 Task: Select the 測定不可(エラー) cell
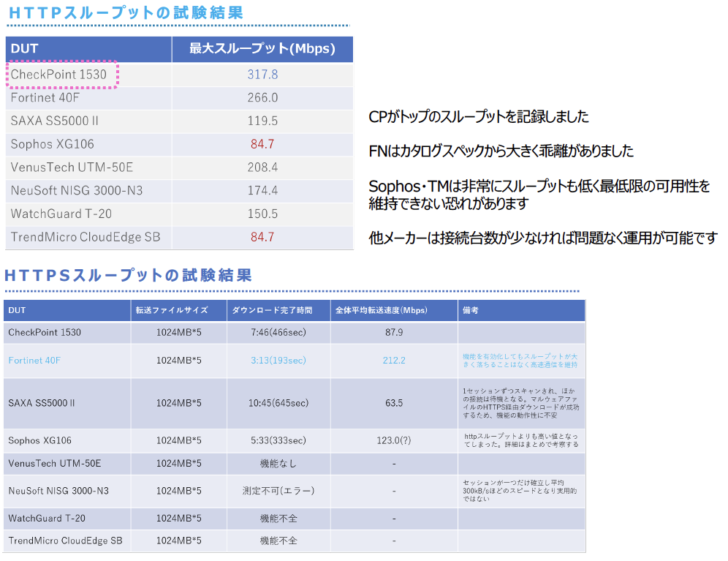pyautogui.click(x=279, y=491)
